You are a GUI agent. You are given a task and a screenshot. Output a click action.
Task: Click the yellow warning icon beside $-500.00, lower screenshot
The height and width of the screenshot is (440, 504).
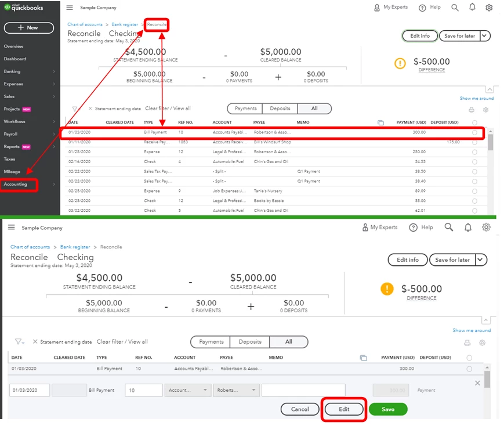coord(387,288)
